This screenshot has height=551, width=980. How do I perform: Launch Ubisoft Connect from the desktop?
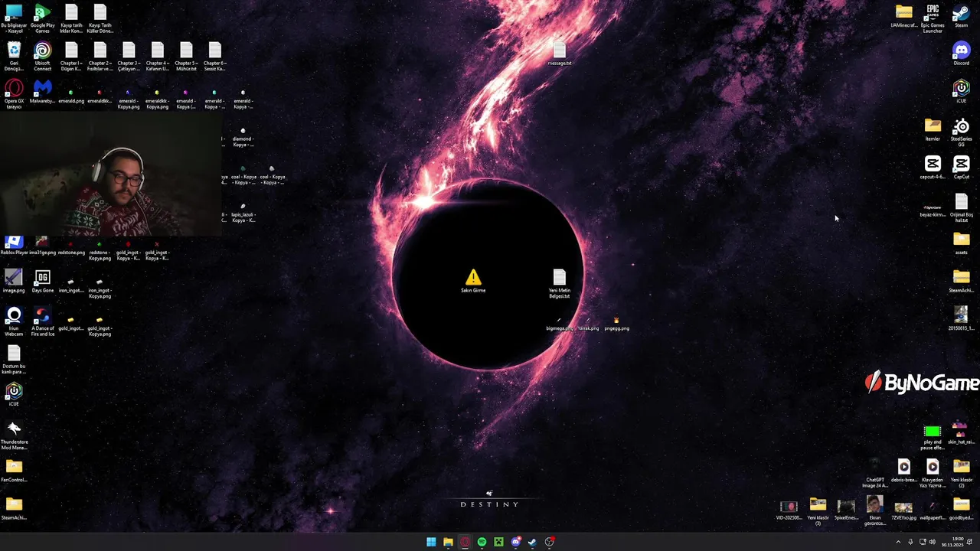pos(42,57)
